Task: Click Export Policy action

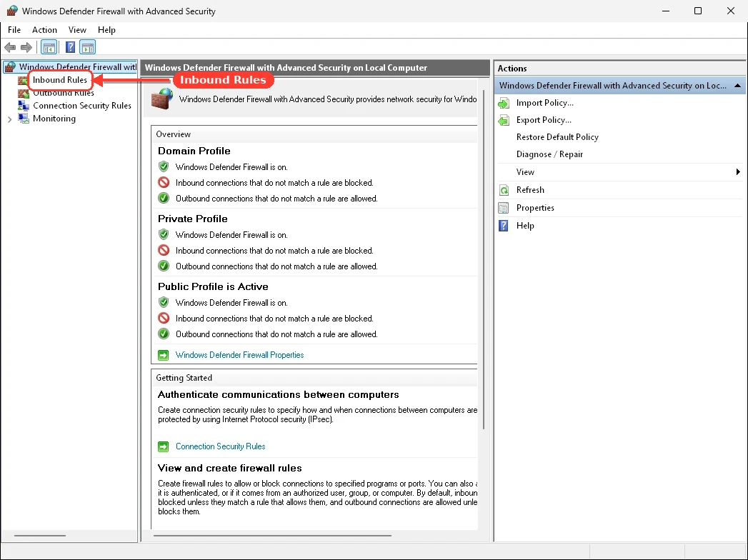Action: [544, 120]
